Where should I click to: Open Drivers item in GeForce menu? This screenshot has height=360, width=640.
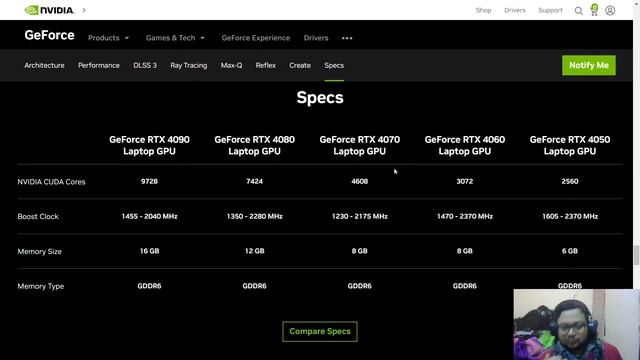coord(316,38)
